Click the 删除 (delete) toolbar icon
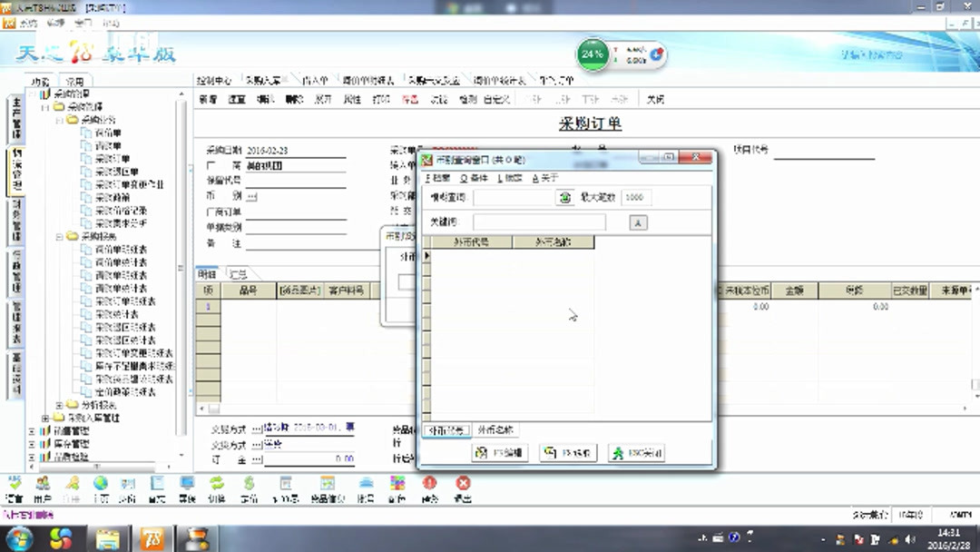 click(291, 100)
